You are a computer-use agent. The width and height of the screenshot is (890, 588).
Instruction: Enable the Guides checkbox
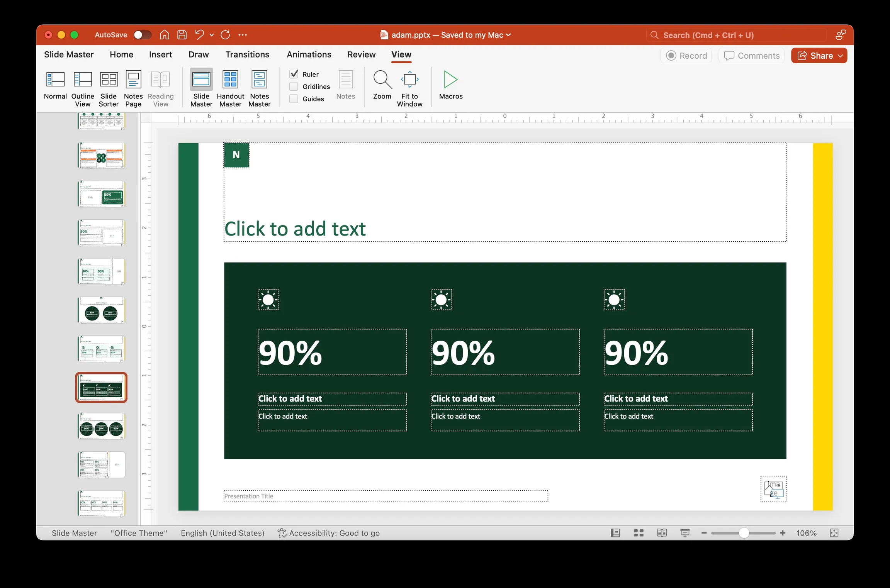point(294,99)
